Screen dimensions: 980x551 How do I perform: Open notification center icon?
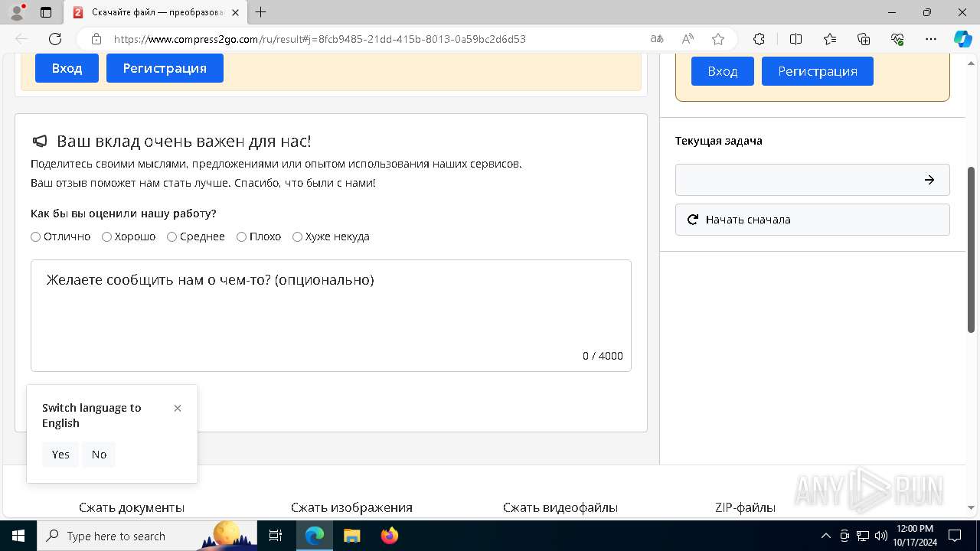point(955,536)
